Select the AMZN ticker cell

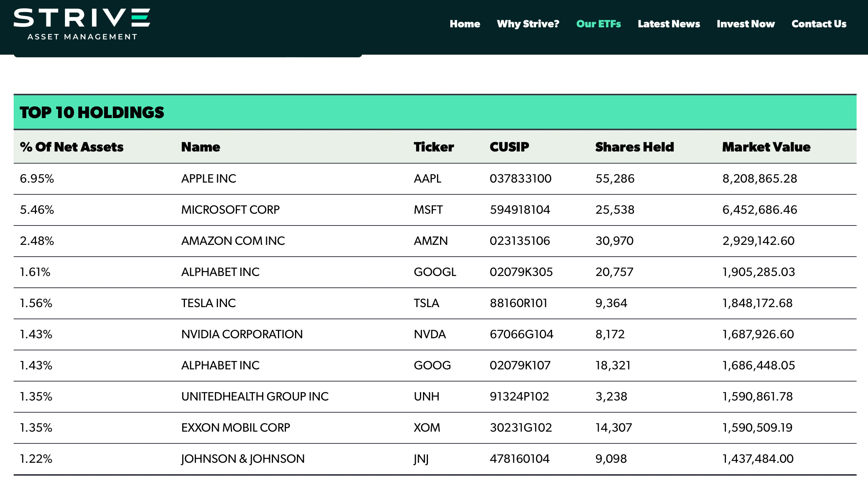point(431,241)
